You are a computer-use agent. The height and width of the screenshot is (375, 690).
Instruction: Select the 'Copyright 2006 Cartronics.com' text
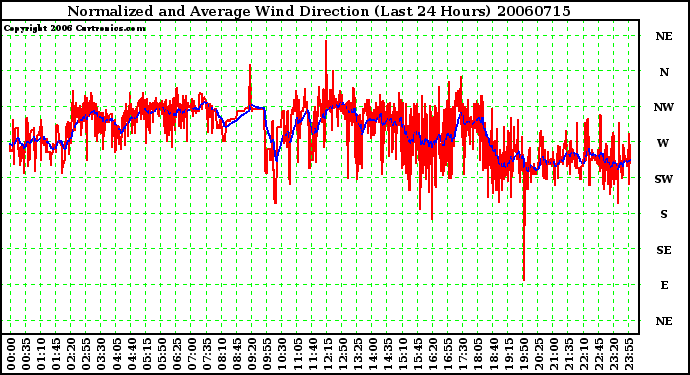[x=75, y=29]
